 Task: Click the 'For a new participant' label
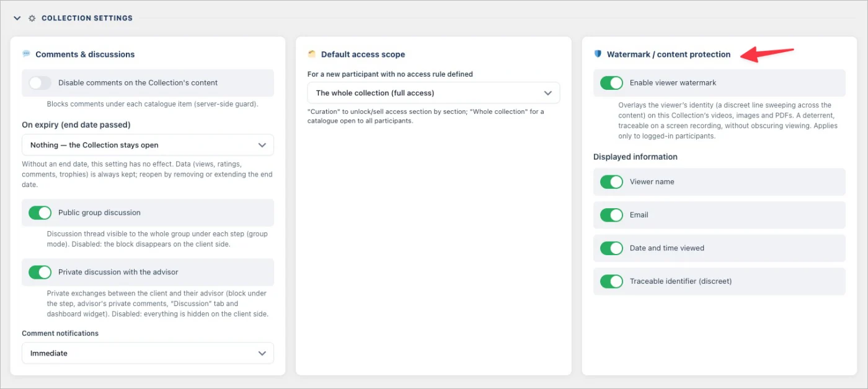[x=390, y=74]
